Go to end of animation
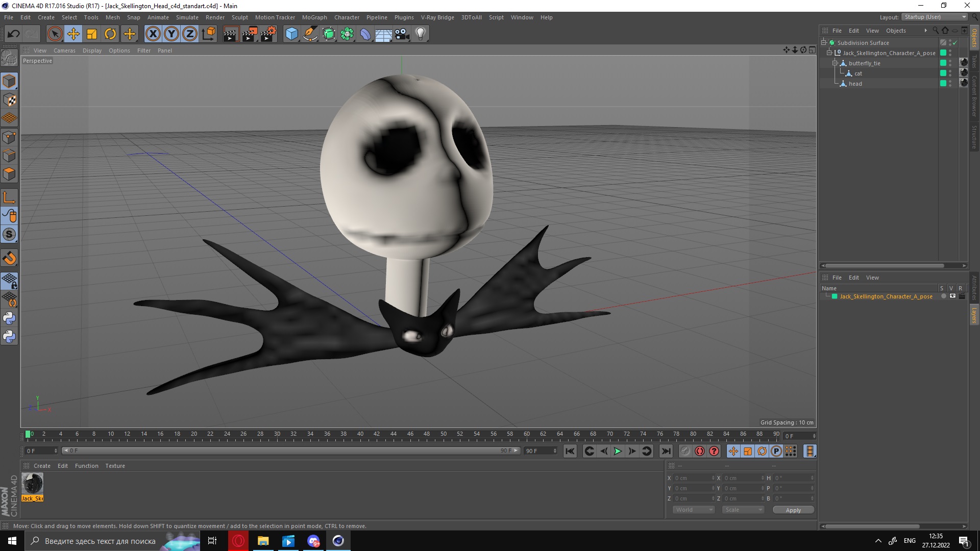Image resolution: width=980 pixels, height=551 pixels. 666,451
